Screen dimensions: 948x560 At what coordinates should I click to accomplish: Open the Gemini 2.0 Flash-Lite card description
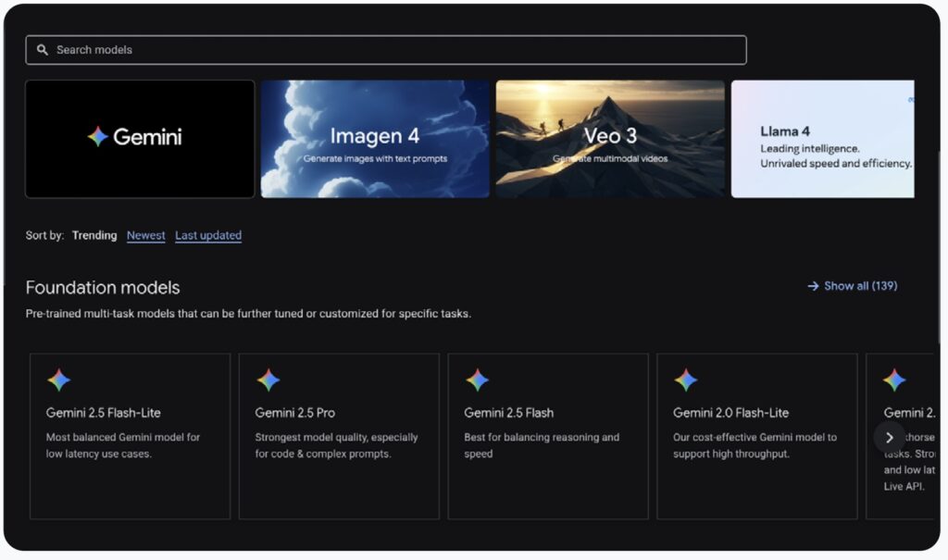(x=755, y=445)
